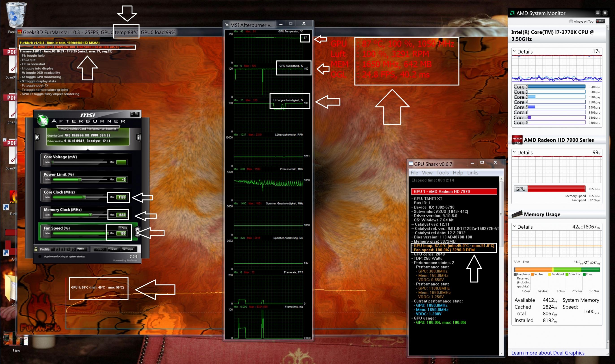Click the Afterburner Kombustor K button
615x364 pixels.
point(37,137)
